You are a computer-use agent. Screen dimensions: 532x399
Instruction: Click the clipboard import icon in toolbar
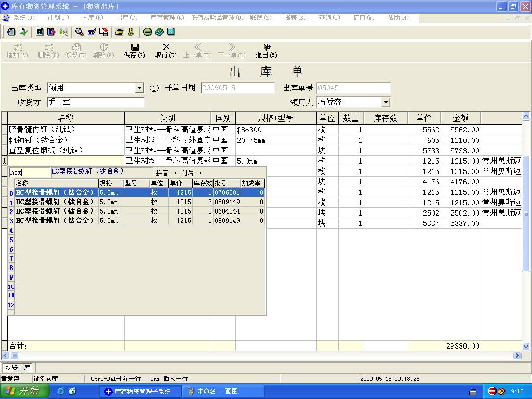[11, 32]
